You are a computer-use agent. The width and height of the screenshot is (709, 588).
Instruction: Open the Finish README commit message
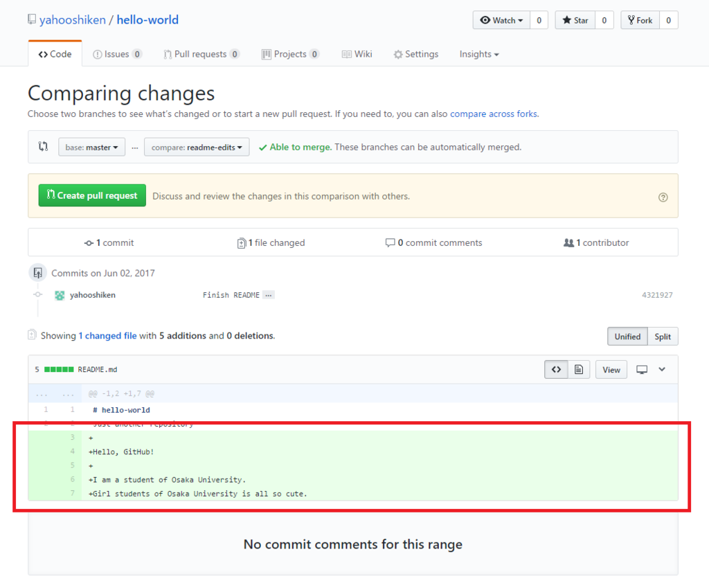(231, 295)
